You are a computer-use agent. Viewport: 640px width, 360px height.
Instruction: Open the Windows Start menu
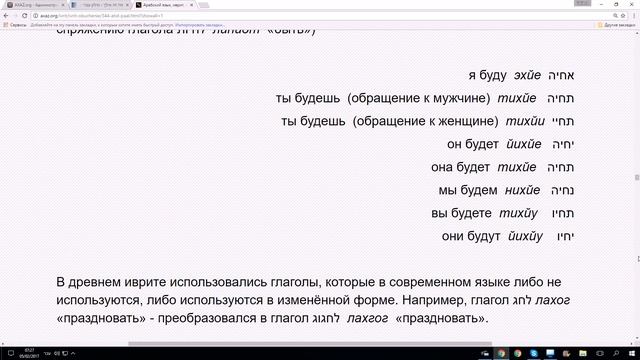coord(632,353)
